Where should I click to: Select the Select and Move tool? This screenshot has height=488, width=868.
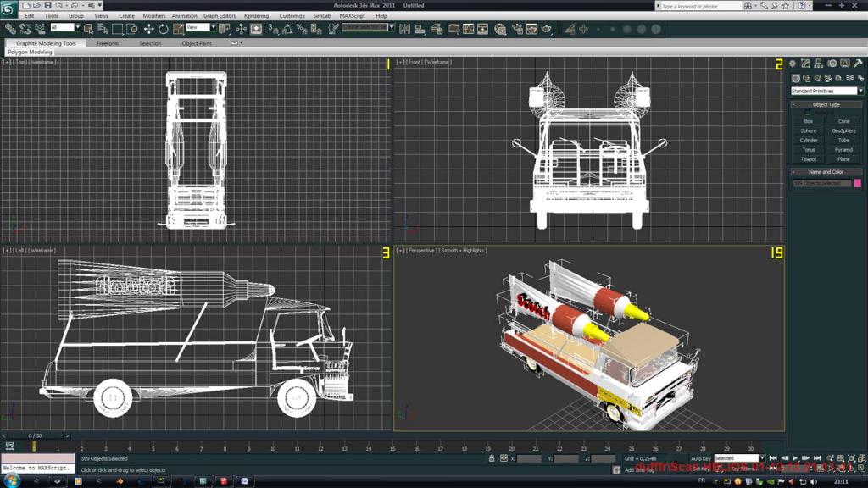click(148, 29)
